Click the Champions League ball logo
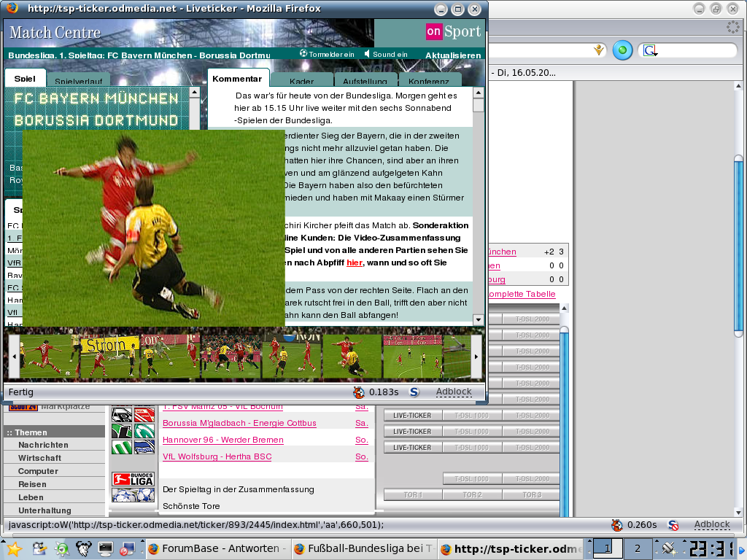The width and height of the screenshot is (747, 560). coord(133,495)
